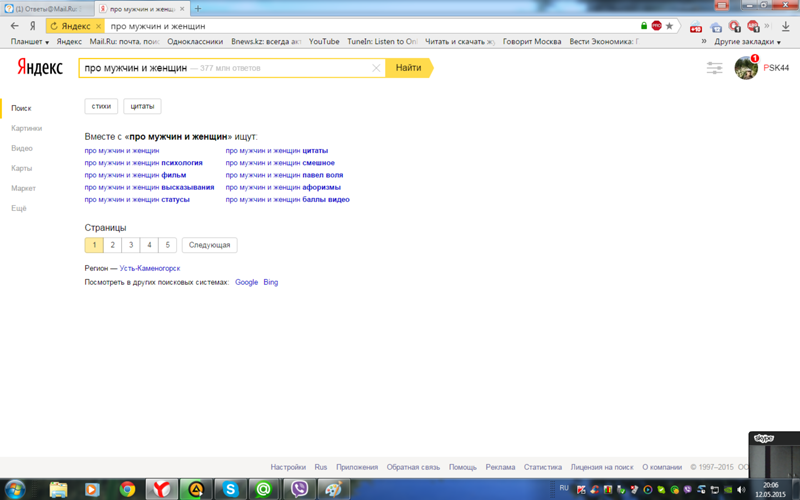Open the Paint taskbar icon
This screenshot has width=800, height=500.
pyautogui.click(x=333, y=490)
